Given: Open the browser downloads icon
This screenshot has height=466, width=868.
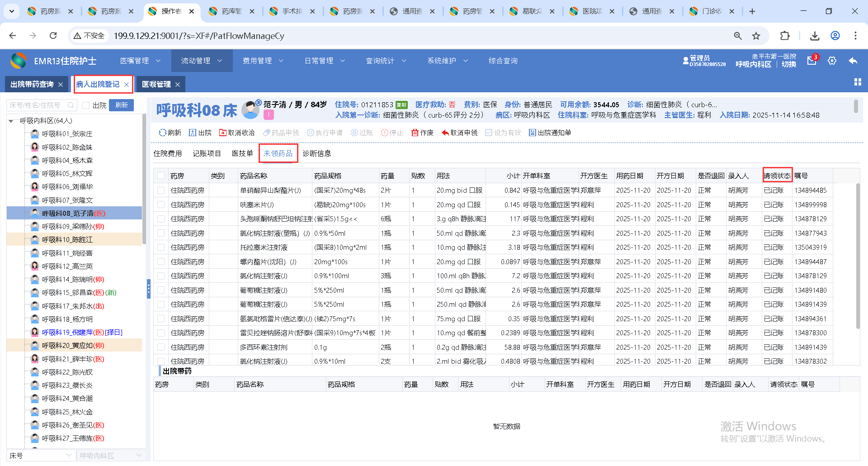Looking at the screenshot, I should pyautogui.click(x=815, y=36).
